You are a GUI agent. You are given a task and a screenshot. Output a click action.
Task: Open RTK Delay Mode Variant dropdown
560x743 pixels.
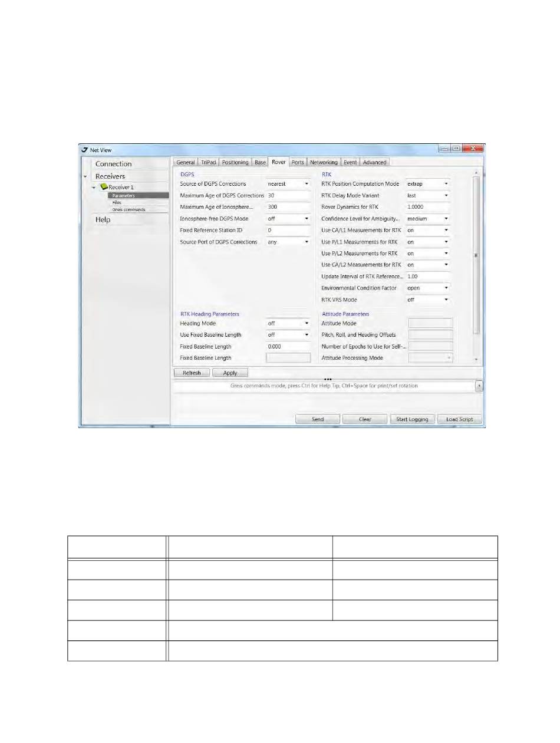[x=446, y=196]
